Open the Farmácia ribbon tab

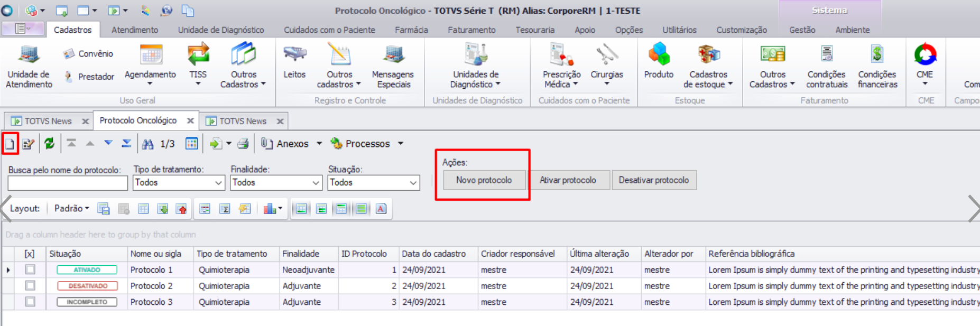(411, 30)
